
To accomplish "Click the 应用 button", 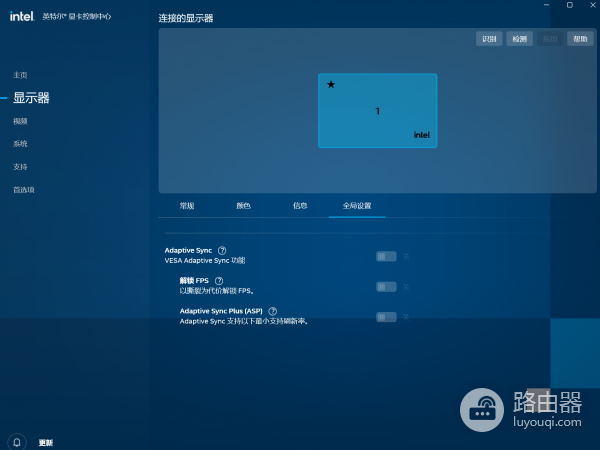I will pos(550,39).
